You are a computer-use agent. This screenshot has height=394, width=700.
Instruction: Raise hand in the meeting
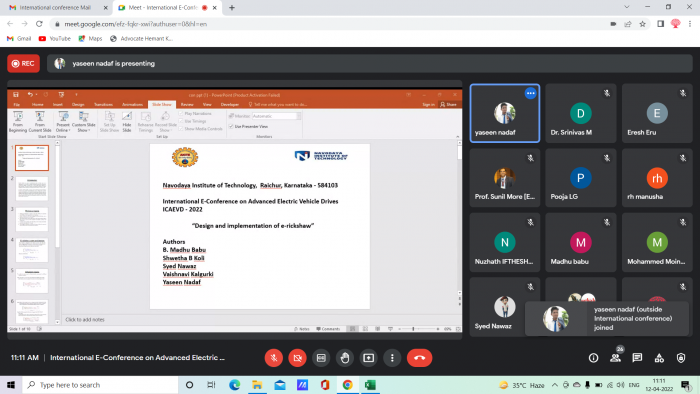click(345, 358)
